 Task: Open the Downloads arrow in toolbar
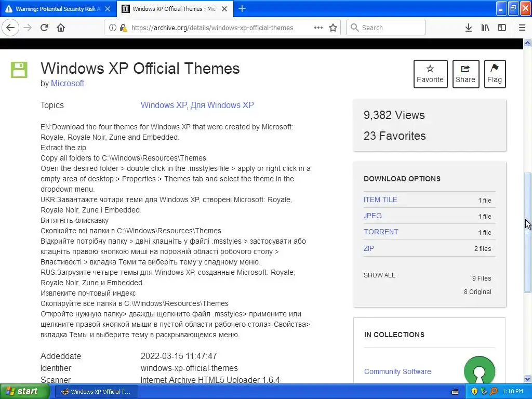click(x=469, y=28)
